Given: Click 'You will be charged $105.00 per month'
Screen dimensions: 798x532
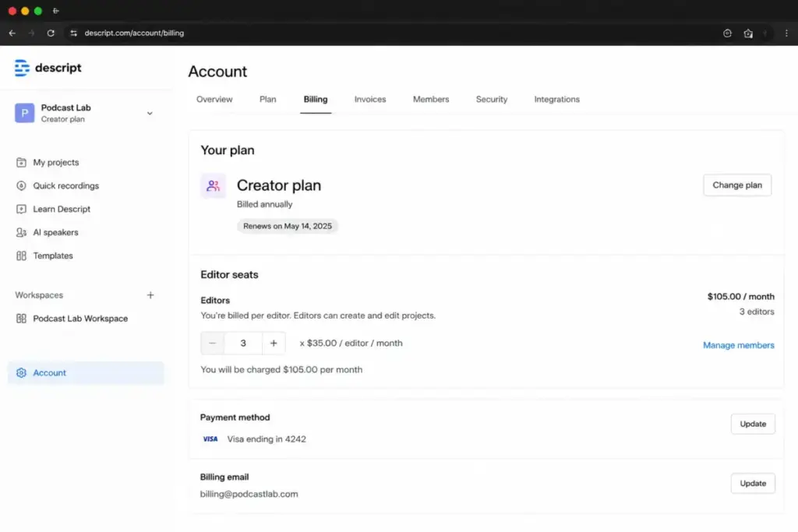Looking at the screenshot, I should [281, 370].
